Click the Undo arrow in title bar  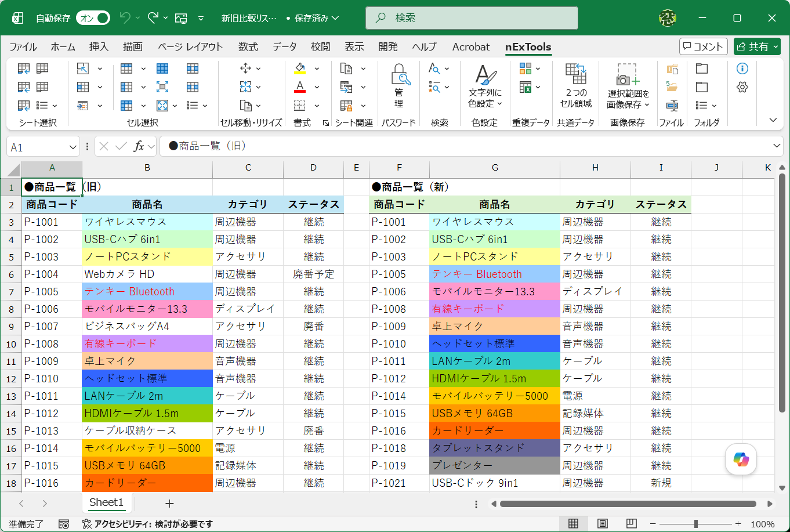click(x=125, y=18)
